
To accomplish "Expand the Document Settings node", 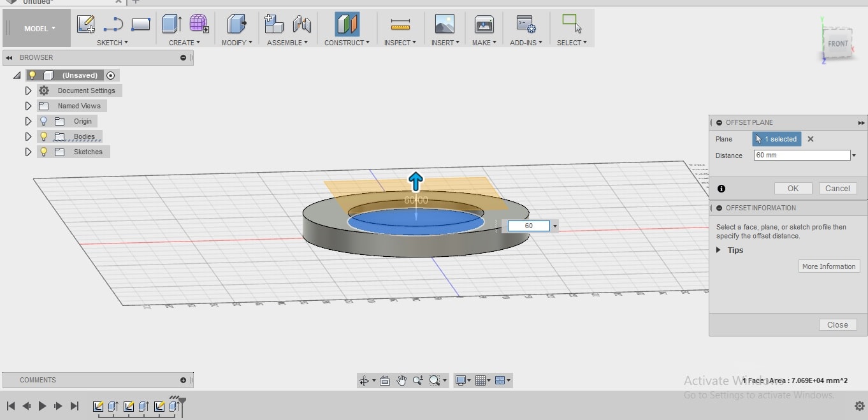I will click(x=28, y=91).
